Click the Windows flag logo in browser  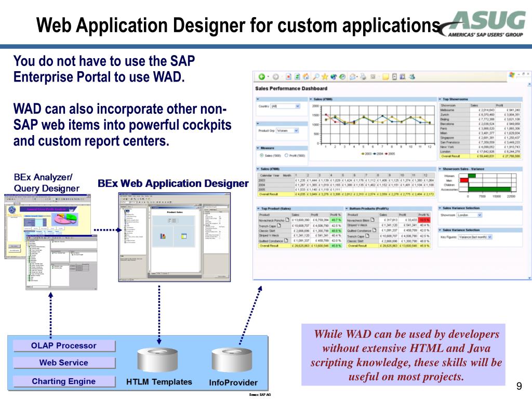512,75
